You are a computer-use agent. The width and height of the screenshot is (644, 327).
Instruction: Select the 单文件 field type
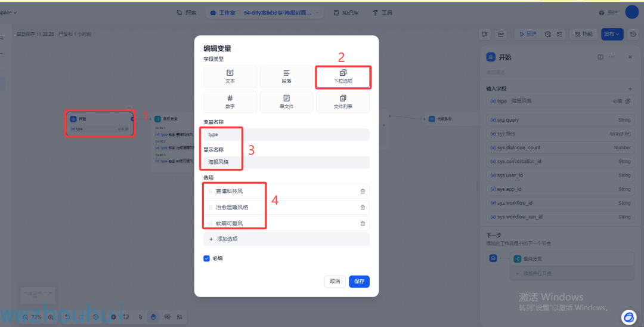286,102
